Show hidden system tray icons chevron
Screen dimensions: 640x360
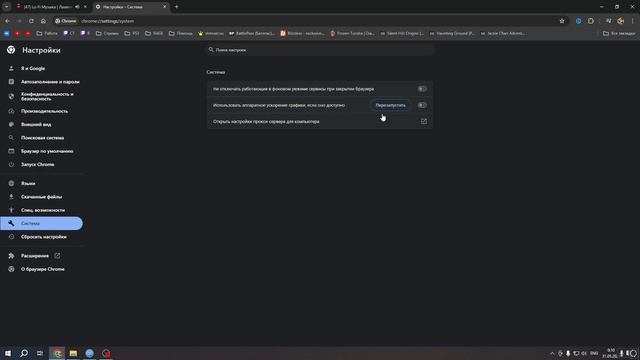click(552, 353)
